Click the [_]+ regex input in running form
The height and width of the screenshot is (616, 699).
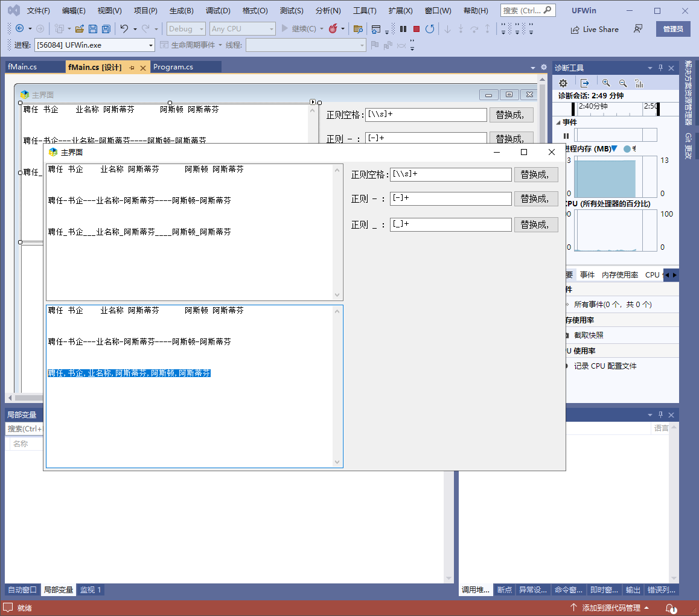point(450,224)
